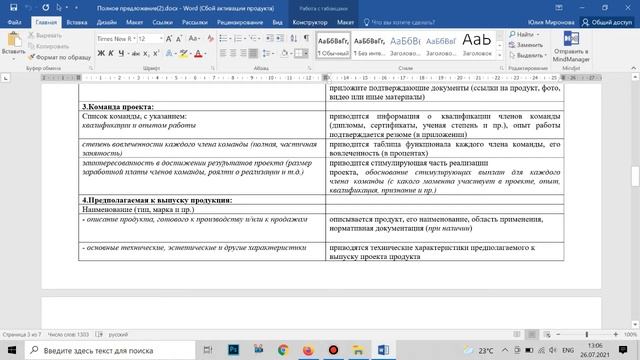Image resolution: width=640 pixels, height=360 pixels.
Task: Switch to the Рецензирование tab
Action: pos(240,22)
